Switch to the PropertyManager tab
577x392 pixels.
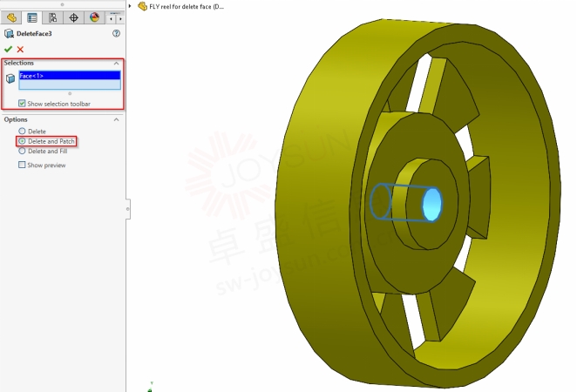point(32,17)
